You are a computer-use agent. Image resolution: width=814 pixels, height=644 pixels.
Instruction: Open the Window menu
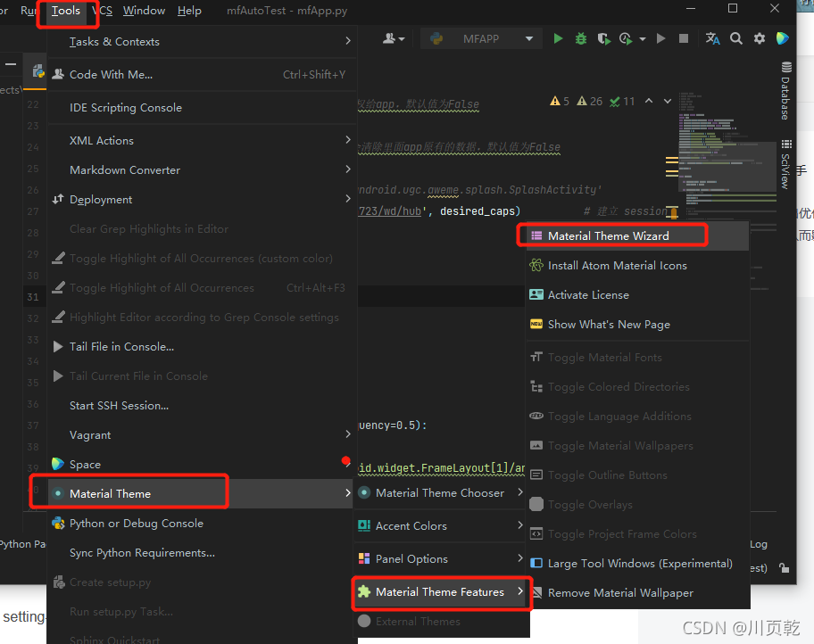(143, 11)
